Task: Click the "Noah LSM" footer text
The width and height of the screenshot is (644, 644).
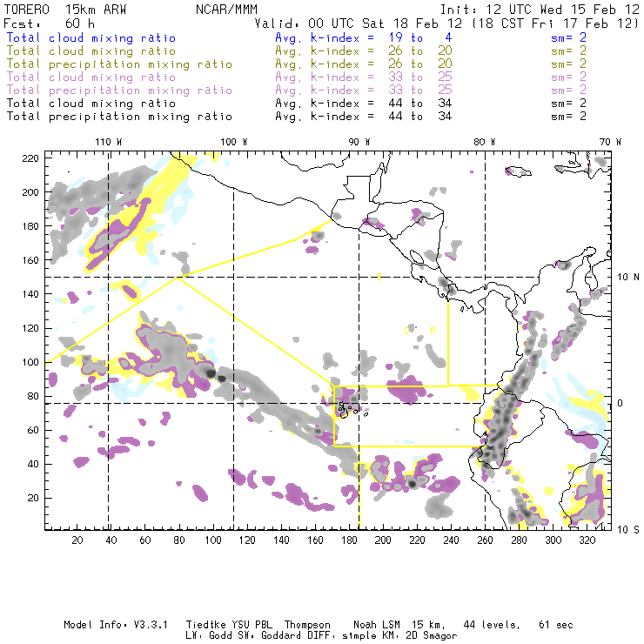Action: pyautogui.click(x=377, y=625)
